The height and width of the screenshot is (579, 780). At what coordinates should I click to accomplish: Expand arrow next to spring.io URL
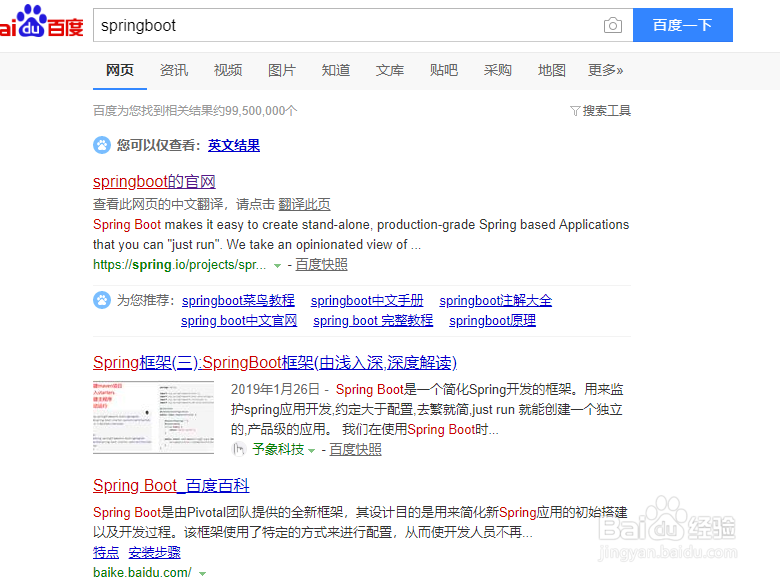click(x=277, y=266)
